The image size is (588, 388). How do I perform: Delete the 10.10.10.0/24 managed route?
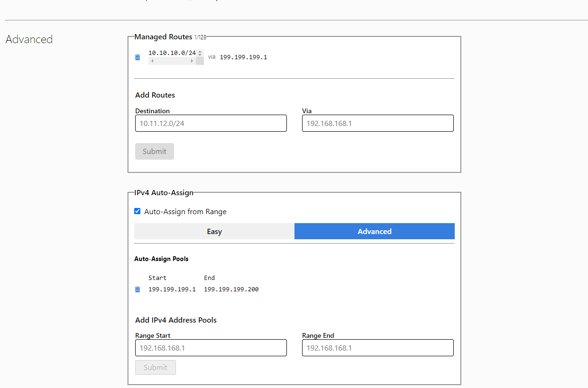138,57
